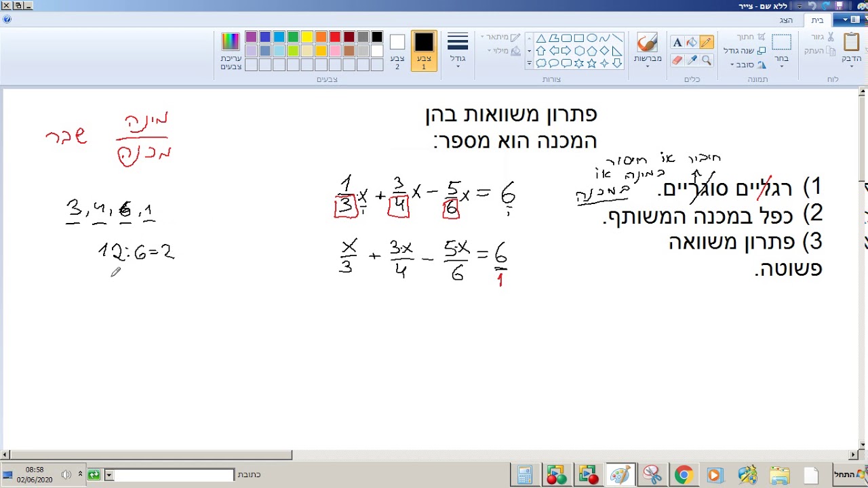Select the Magnifier tool
This screenshot has height=488, width=868.
[x=706, y=60]
